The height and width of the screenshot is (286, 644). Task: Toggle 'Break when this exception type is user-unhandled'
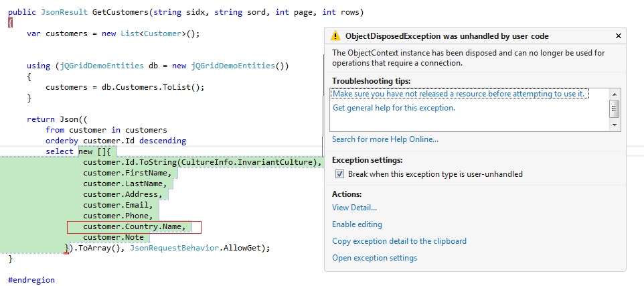click(339, 174)
